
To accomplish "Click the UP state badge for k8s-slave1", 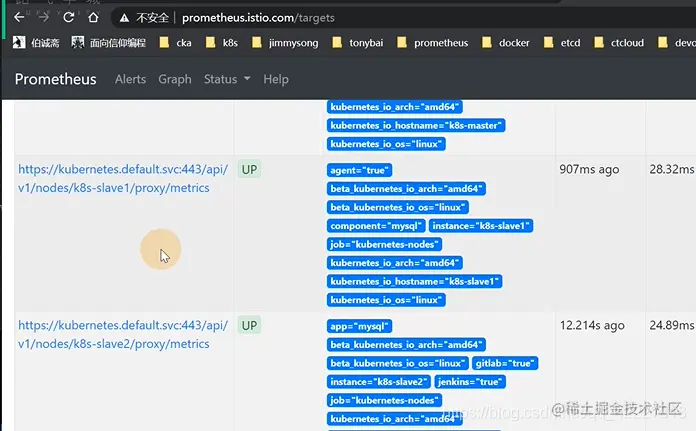I will click(x=249, y=170).
